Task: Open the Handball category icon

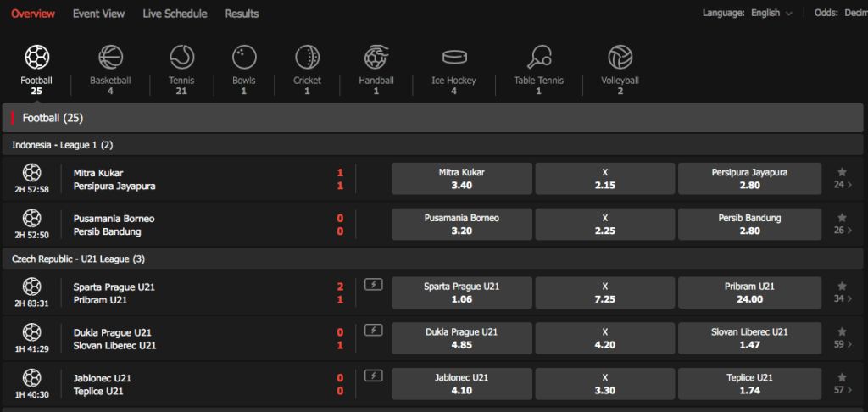Action: pyautogui.click(x=376, y=57)
